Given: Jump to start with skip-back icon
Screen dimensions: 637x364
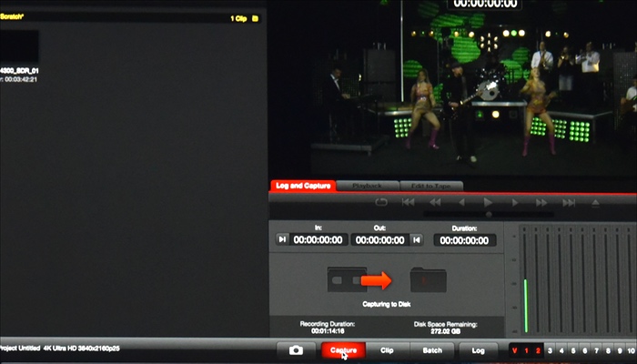Looking at the screenshot, I should [x=408, y=202].
